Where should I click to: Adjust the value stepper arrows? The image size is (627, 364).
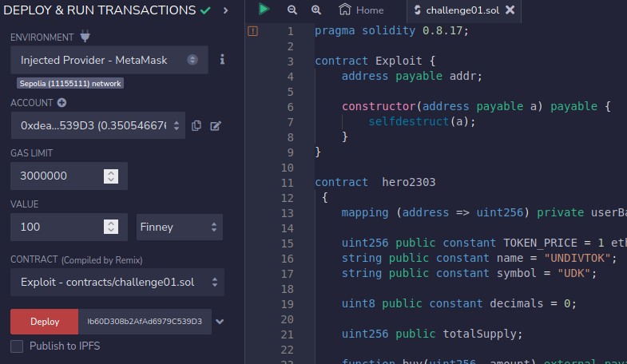click(x=111, y=227)
